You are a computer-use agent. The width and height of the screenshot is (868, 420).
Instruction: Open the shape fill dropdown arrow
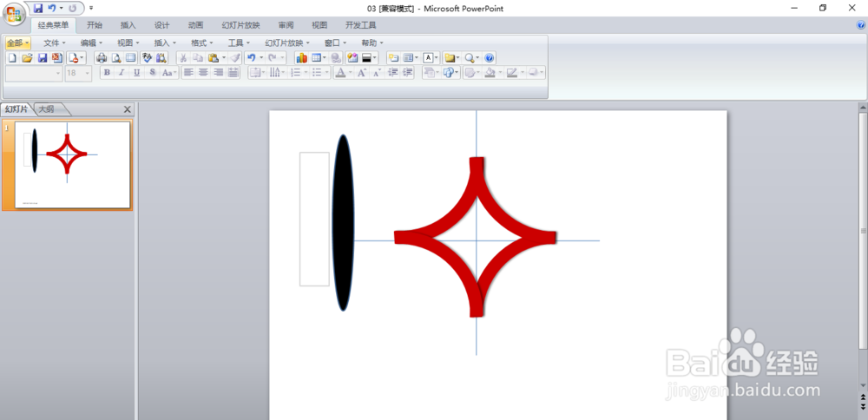[501, 73]
